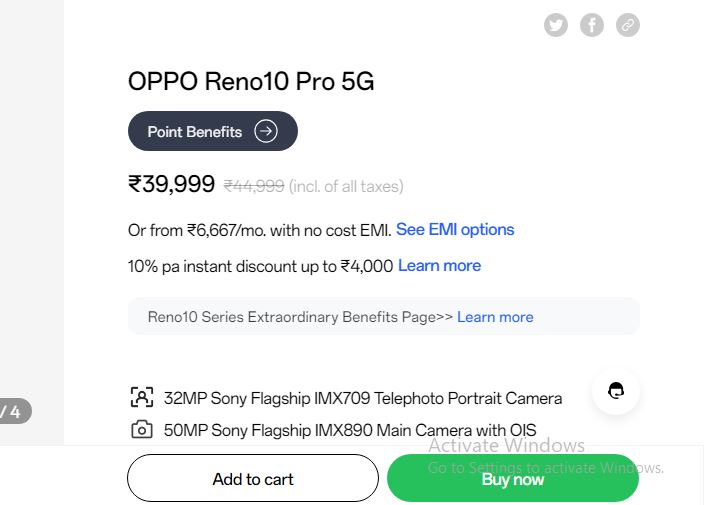
Task: Click the struck-through ₹44,999 original price
Action: coord(254,186)
